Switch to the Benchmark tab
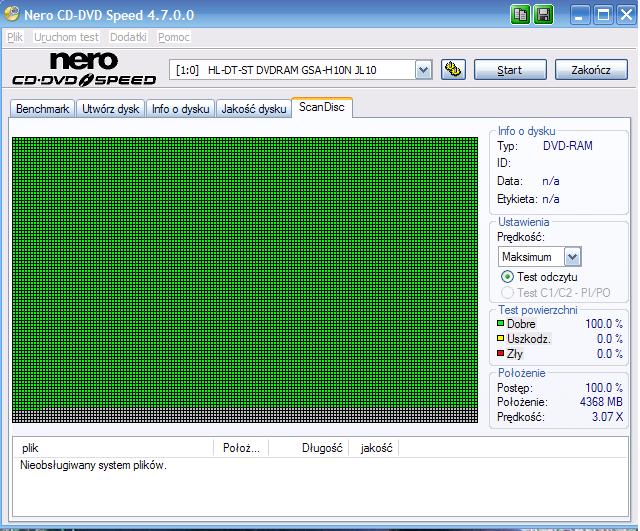Screen dimensions: 640x531 [42, 109]
